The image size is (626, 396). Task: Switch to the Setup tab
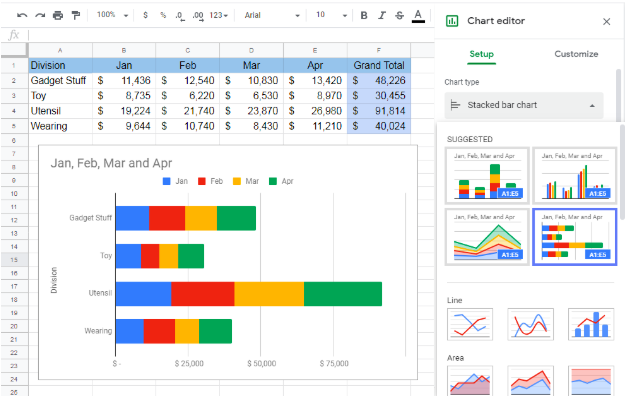[x=481, y=54]
